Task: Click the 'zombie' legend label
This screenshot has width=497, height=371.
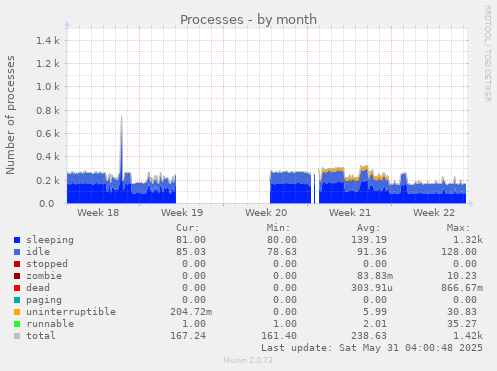Action: pyautogui.click(x=44, y=276)
